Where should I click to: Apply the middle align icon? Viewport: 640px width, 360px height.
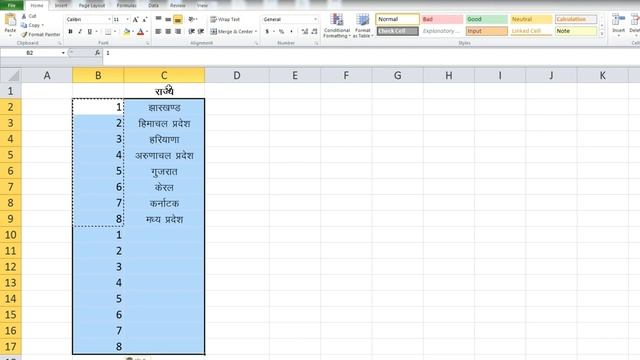click(x=168, y=19)
